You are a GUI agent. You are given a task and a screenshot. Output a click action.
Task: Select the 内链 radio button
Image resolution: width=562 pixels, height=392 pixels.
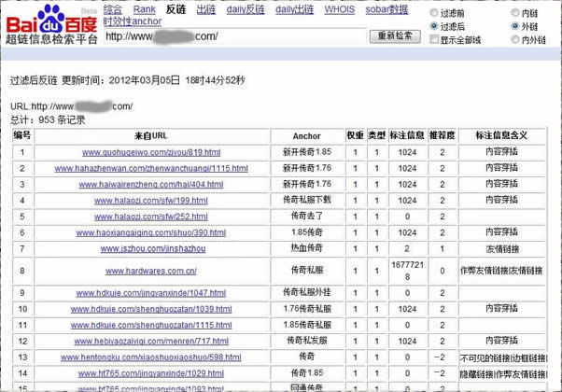pyautogui.click(x=515, y=13)
